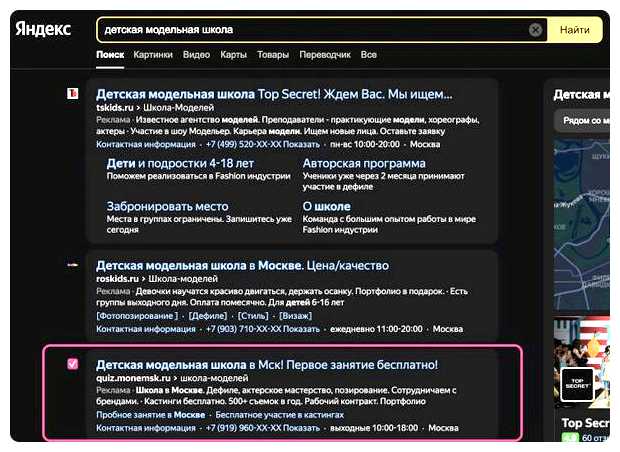Viewport: 620px width, 452px height.
Task: Open the quiz.monemsk.ru site link
Action: [133, 378]
